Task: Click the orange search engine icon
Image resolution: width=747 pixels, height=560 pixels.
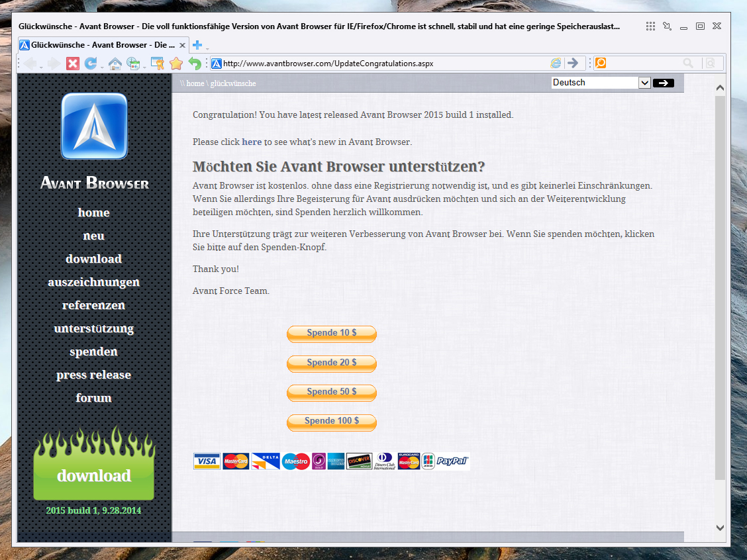Action: pyautogui.click(x=601, y=63)
